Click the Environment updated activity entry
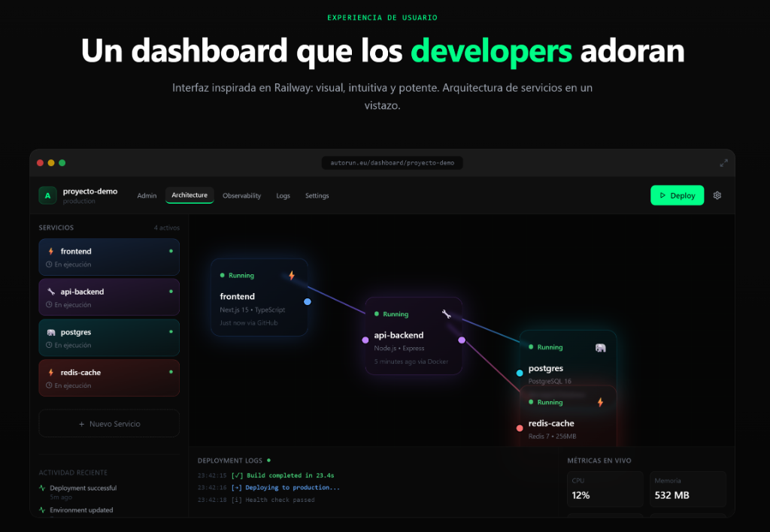Image resolution: width=770 pixels, height=532 pixels. [x=76, y=510]
